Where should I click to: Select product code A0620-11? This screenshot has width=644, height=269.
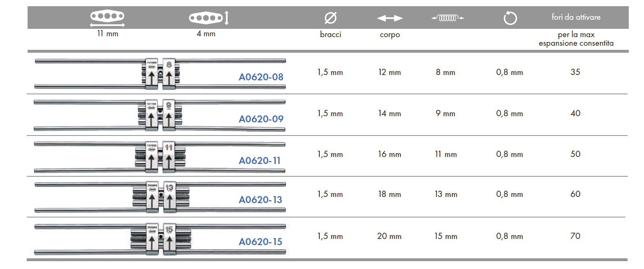point(259,160)
